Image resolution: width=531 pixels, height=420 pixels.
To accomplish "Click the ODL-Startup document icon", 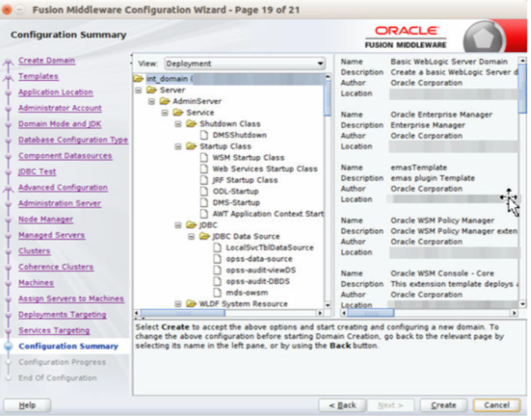I will point(204,192).
